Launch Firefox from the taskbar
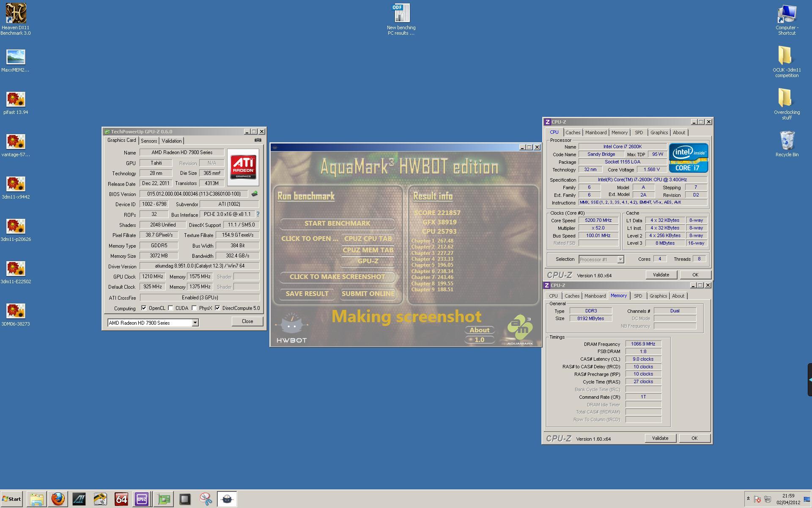 pos(58,499)
